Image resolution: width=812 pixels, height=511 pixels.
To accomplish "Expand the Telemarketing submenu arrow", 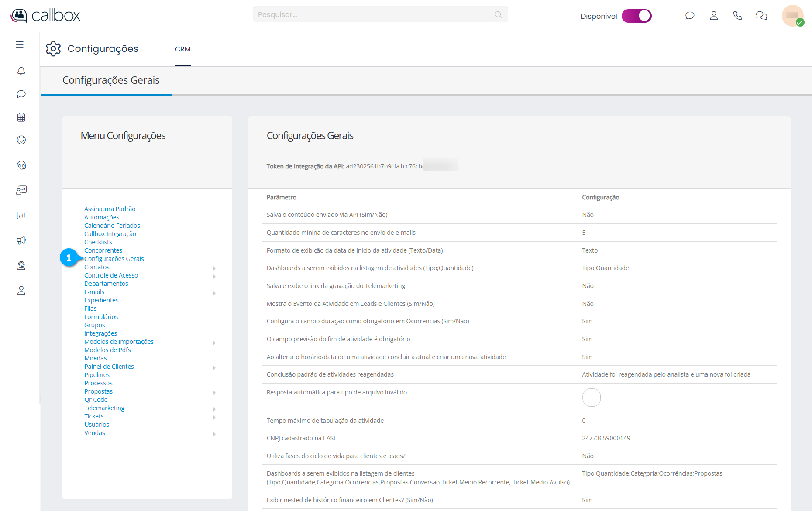I will point(214,409).
